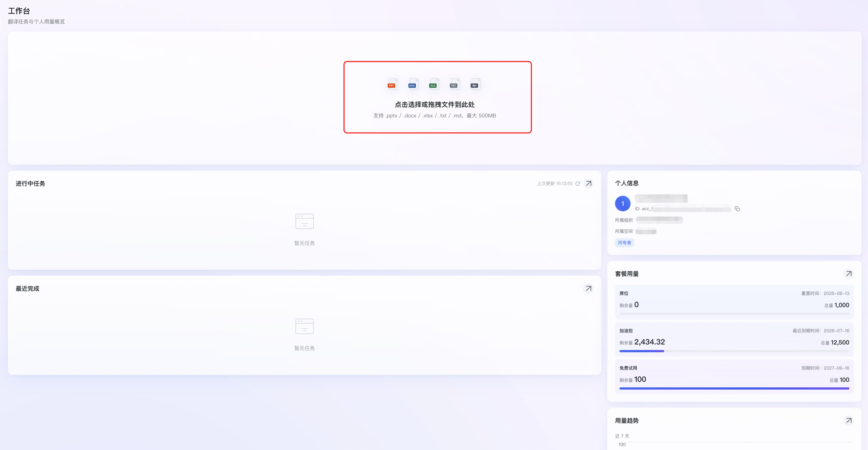Click '暂无任务' text under 最近完成
This screenshot has width=868, height=450.
click(x=305, y=348)
